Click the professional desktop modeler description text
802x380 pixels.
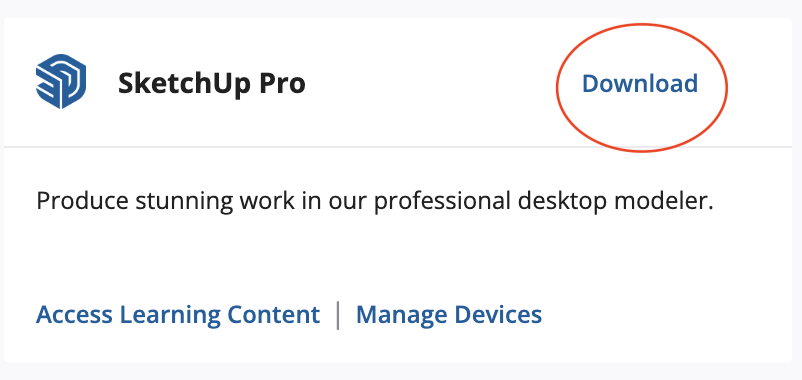coord(374,202)
